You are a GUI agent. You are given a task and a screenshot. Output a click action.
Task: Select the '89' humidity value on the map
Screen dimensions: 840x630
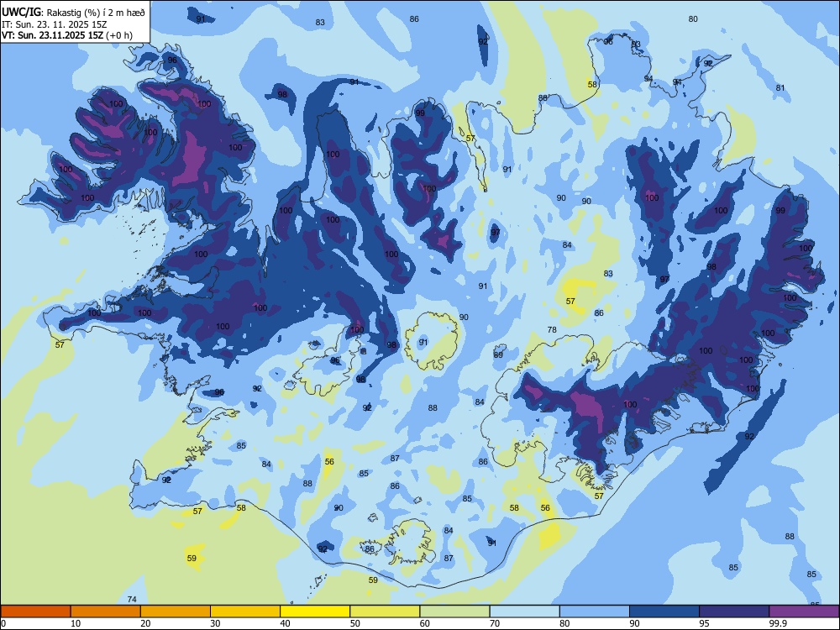(x=498, y=354)
